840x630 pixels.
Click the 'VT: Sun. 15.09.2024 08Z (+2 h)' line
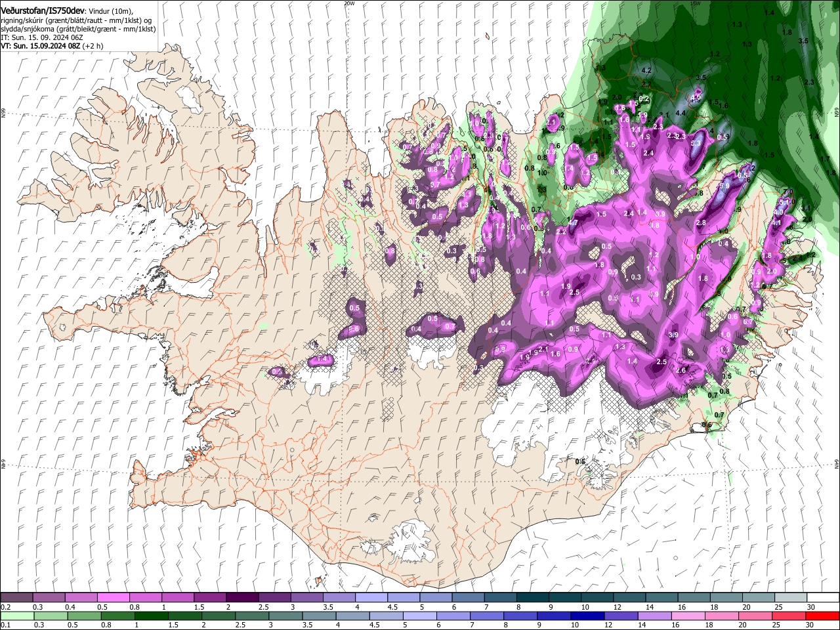point(51,47)
